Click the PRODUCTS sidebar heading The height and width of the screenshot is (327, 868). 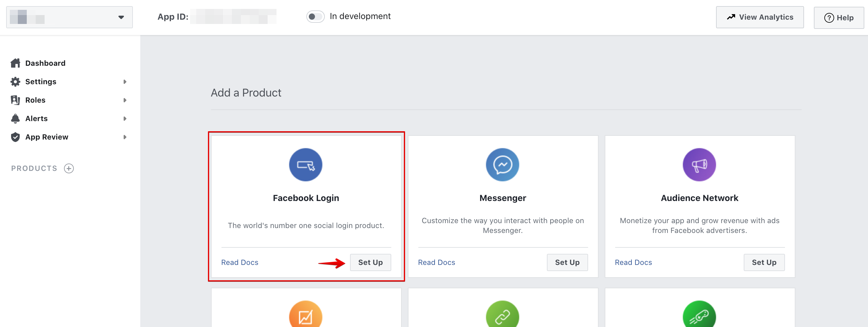click(x=34, y=168)
